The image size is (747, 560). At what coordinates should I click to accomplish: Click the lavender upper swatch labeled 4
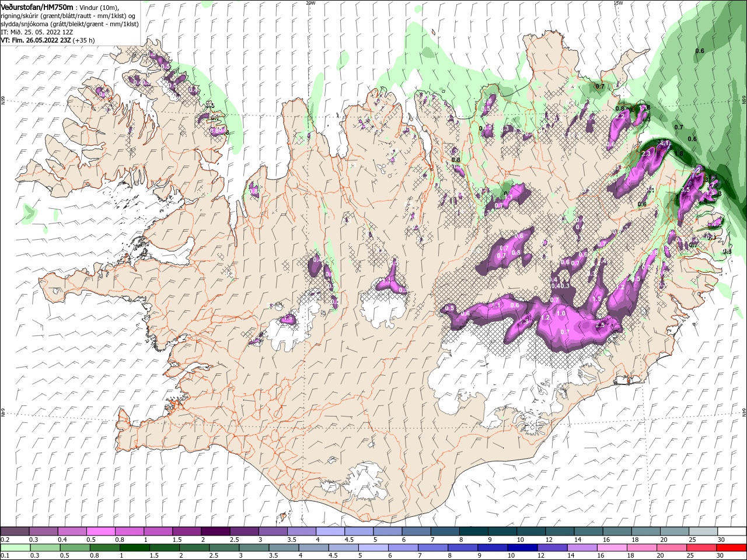(x=329, y=531)
